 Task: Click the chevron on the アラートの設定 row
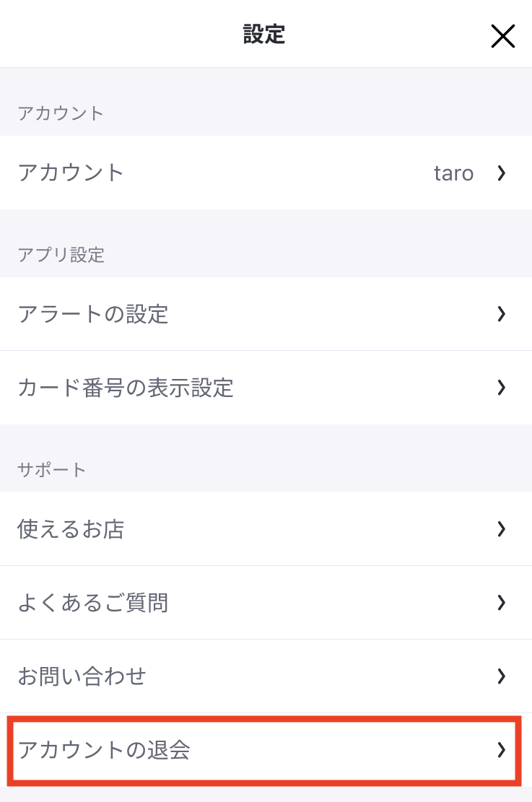click(x=501, y=313)
